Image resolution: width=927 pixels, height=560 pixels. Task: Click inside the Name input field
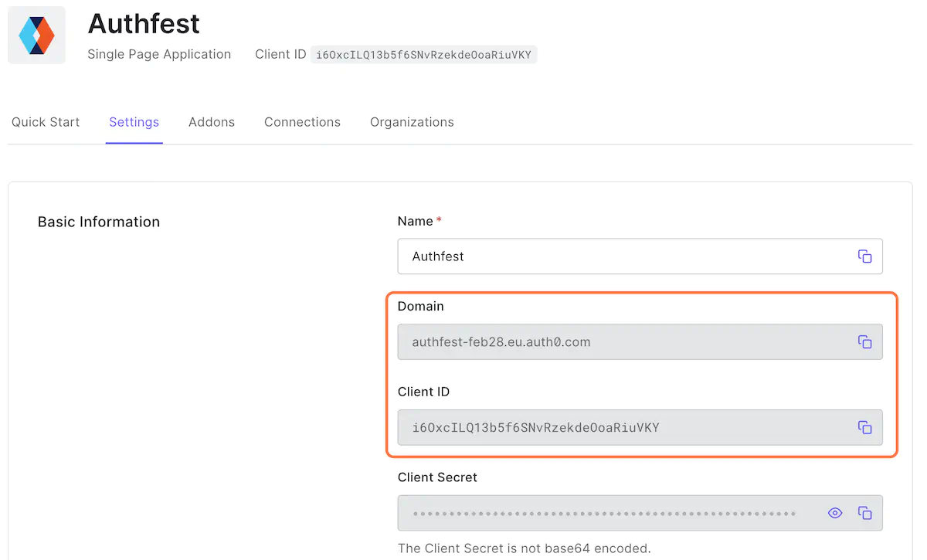(640, 256)
